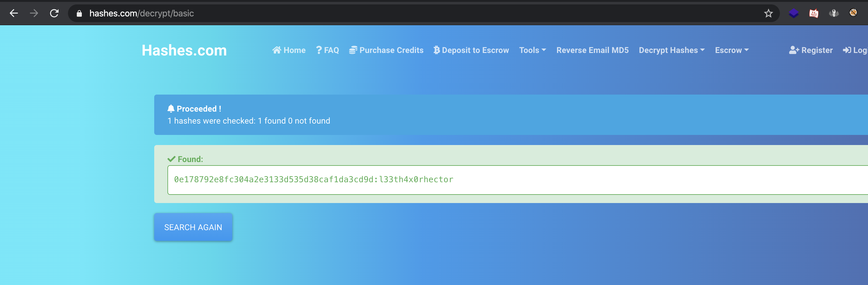This screenshot has height=285, width=868.
Task: Click the question mark icon by FAQ
Action: 319,50
